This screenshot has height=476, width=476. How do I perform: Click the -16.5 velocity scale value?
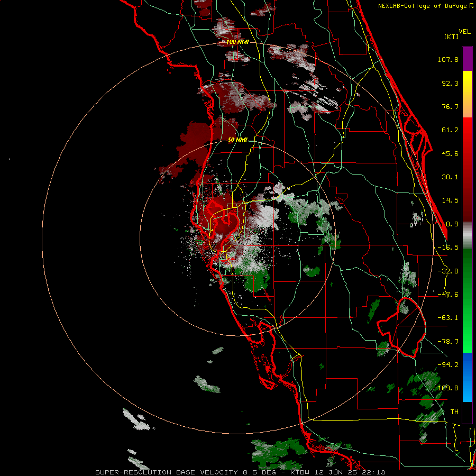[x=448, y=248]
